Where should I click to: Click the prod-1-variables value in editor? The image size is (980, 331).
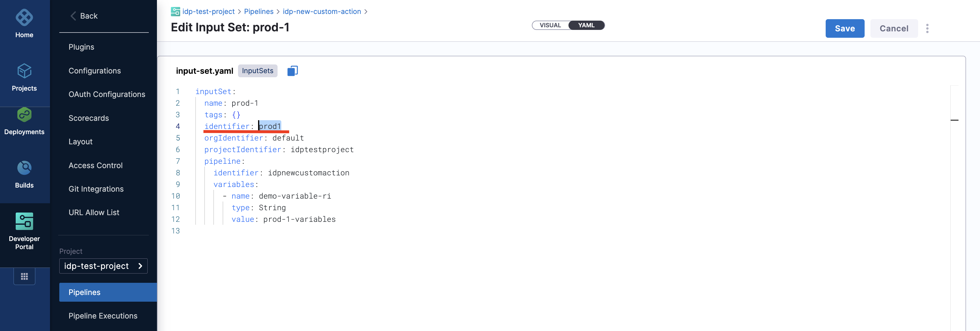(299, 219)
